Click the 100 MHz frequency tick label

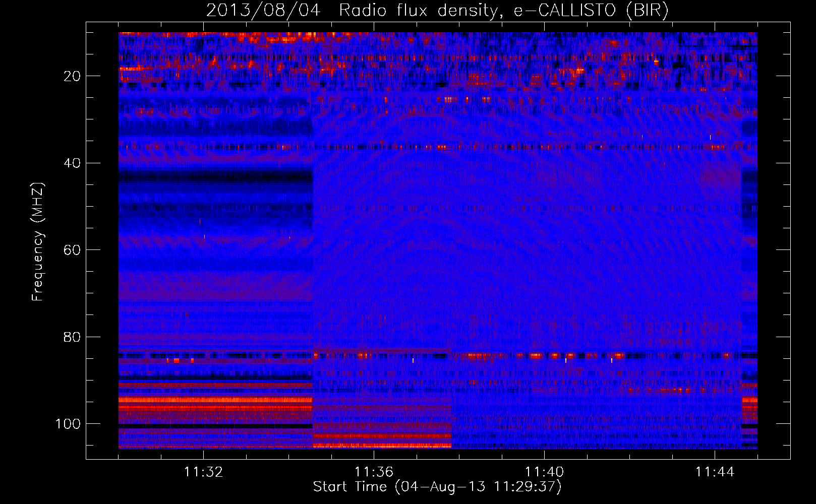pyautogui.click(x=68, y=424)
